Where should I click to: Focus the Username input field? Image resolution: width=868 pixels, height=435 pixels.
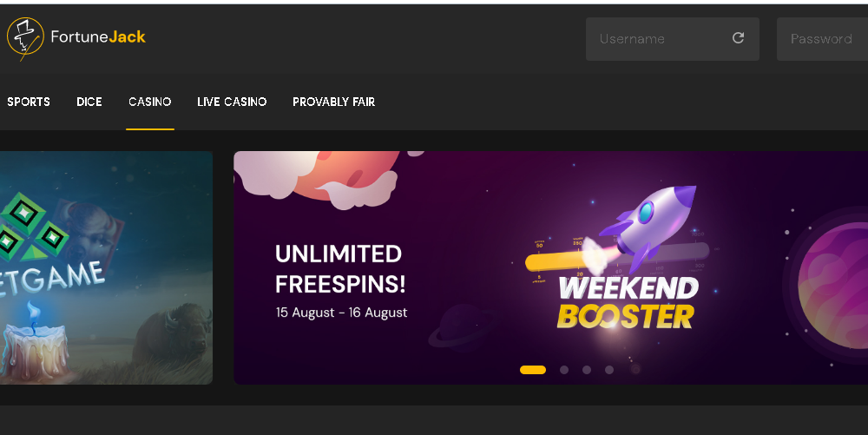click(673, 39)
